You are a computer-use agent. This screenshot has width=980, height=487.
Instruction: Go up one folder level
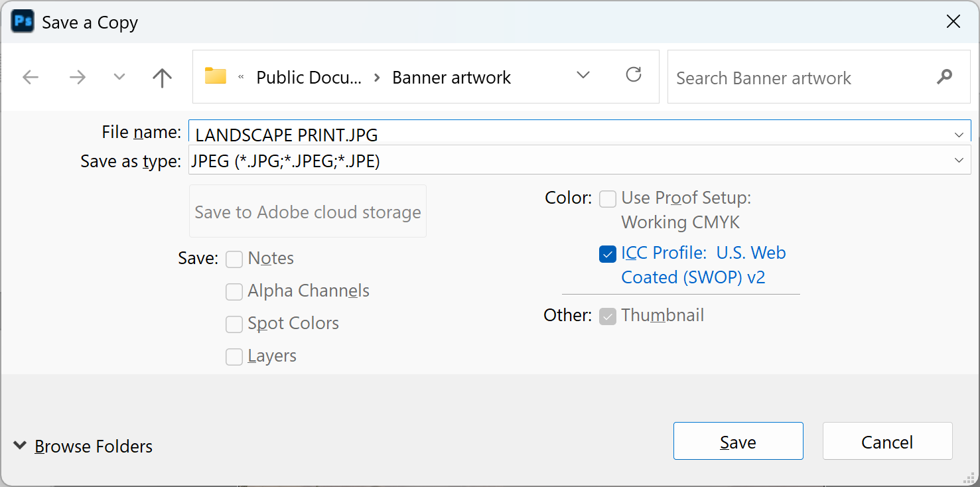162,78
